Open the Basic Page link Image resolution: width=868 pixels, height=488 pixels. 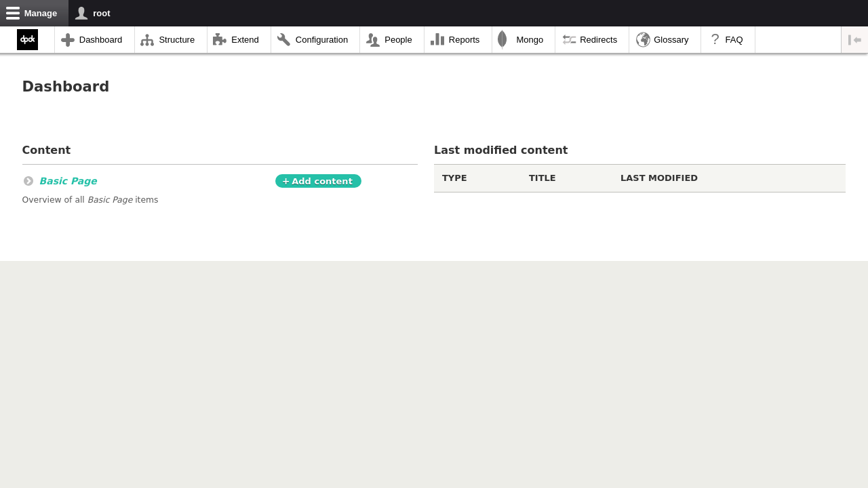pyautogui.click(x=68, y=181)
